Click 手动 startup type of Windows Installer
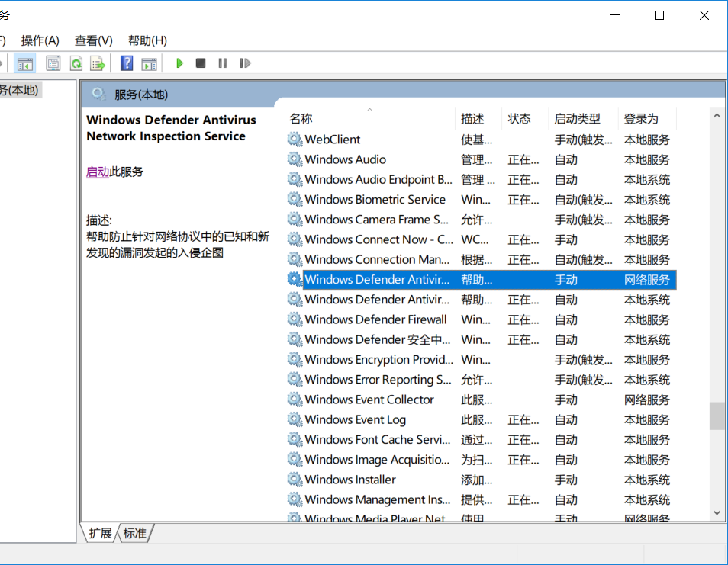The width and height of the screenshot is (728, 565). click(566, 480)
